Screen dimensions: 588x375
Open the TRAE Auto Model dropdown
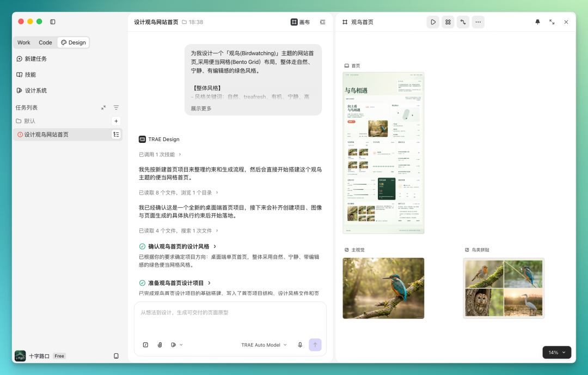(264, 345)
